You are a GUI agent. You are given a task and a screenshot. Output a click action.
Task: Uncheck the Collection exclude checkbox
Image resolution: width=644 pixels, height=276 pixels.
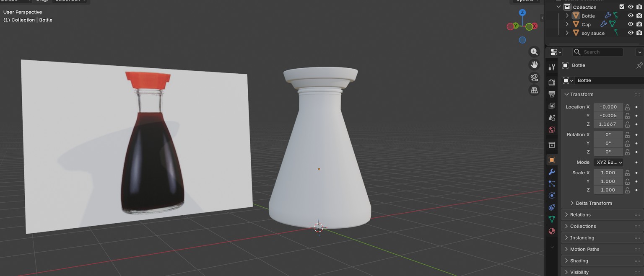click(622, 7)
